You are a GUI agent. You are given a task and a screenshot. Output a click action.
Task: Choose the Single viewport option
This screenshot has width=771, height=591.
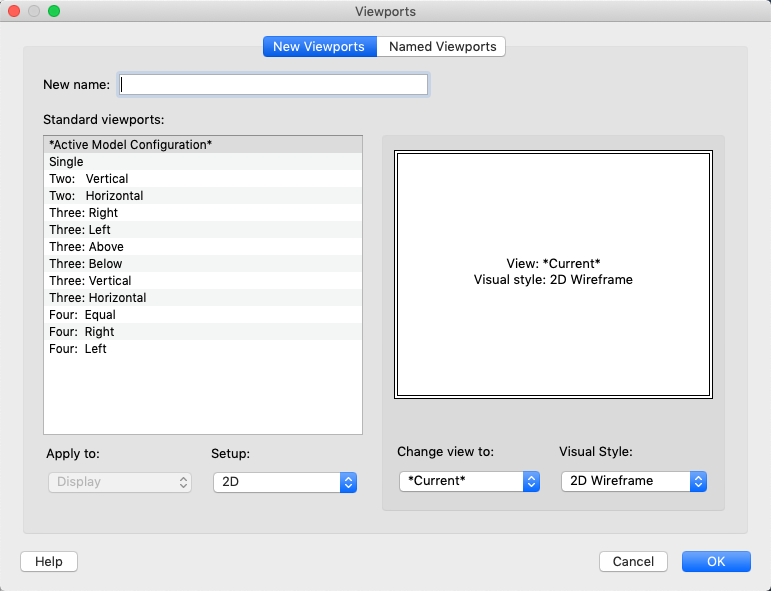67,162
